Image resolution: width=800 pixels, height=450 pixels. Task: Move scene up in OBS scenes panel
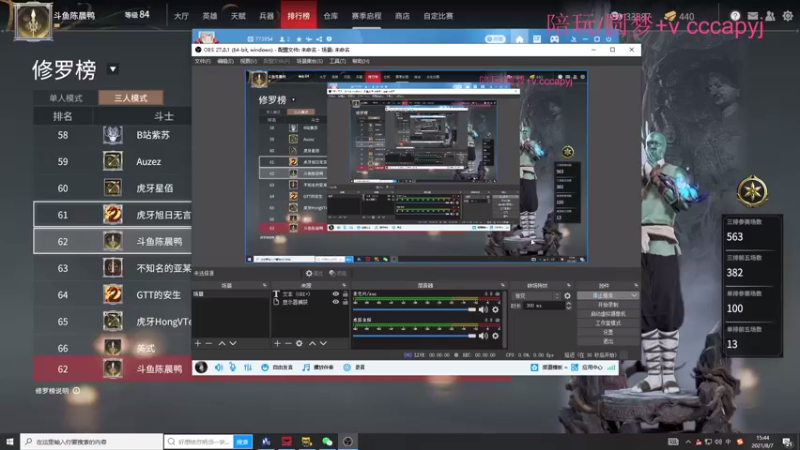coord(222,343)
